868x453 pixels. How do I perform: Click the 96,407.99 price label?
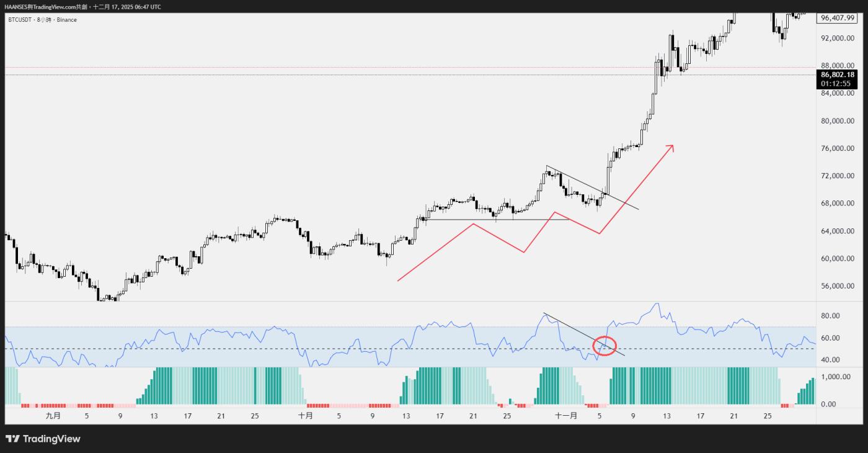point(838,18)
